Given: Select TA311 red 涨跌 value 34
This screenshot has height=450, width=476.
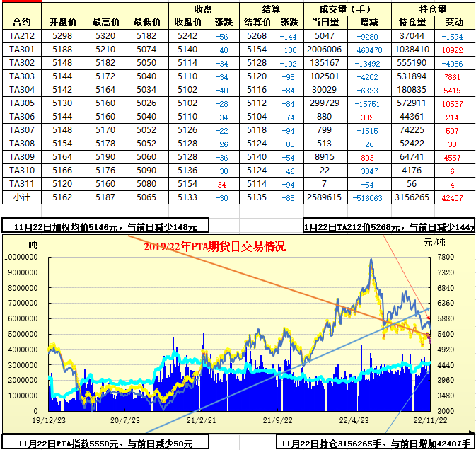Looking at the screenshot, I should [222, 184].
